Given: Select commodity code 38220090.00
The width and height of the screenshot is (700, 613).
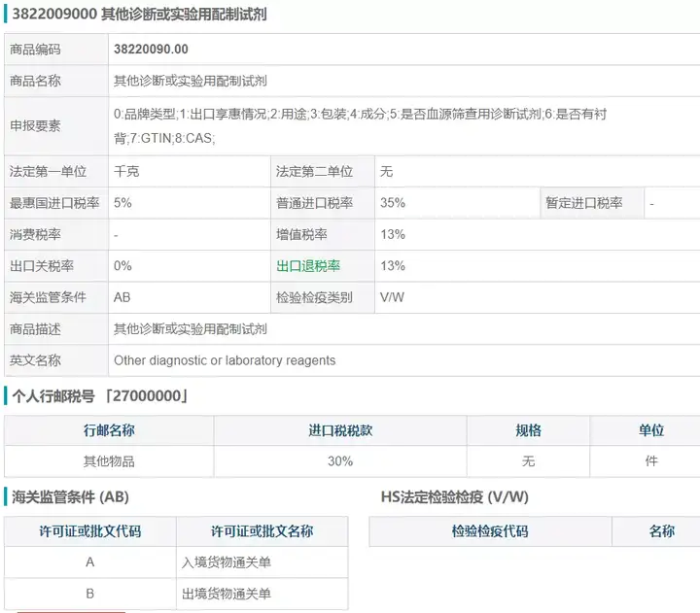Looking at the screenshot, I should tap(151, 50).
